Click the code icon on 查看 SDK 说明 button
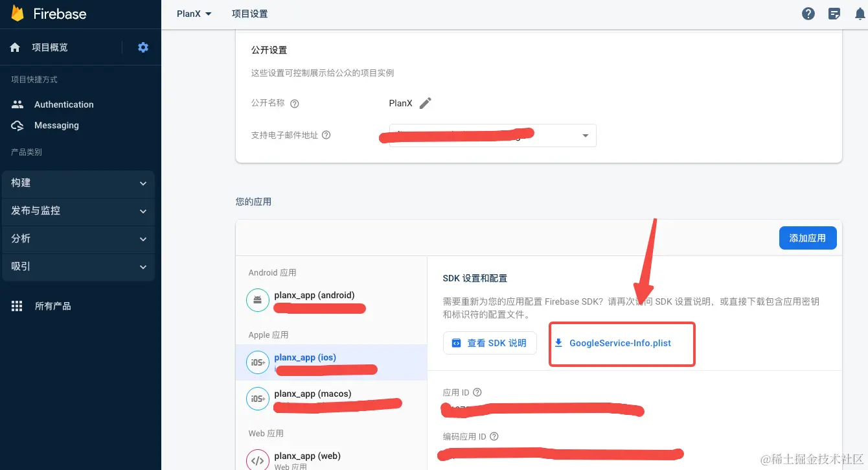The image size is (868, 470). (x=456, y=343)
